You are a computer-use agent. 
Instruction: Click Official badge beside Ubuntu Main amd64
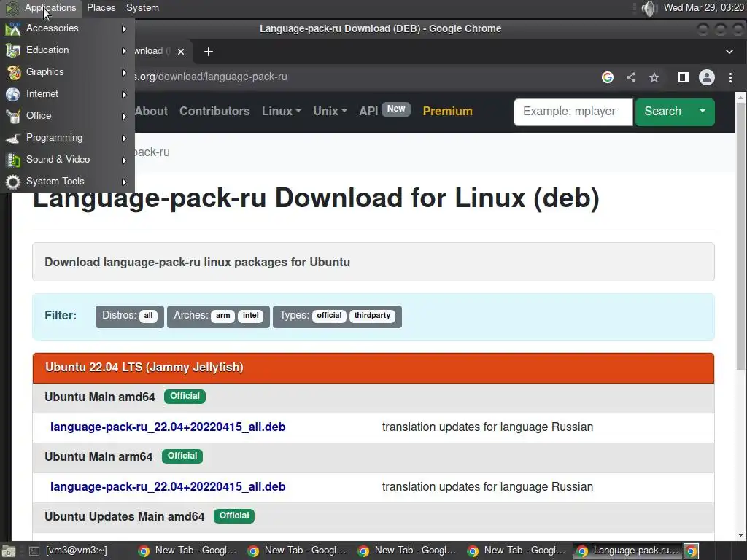pos(185,396)
